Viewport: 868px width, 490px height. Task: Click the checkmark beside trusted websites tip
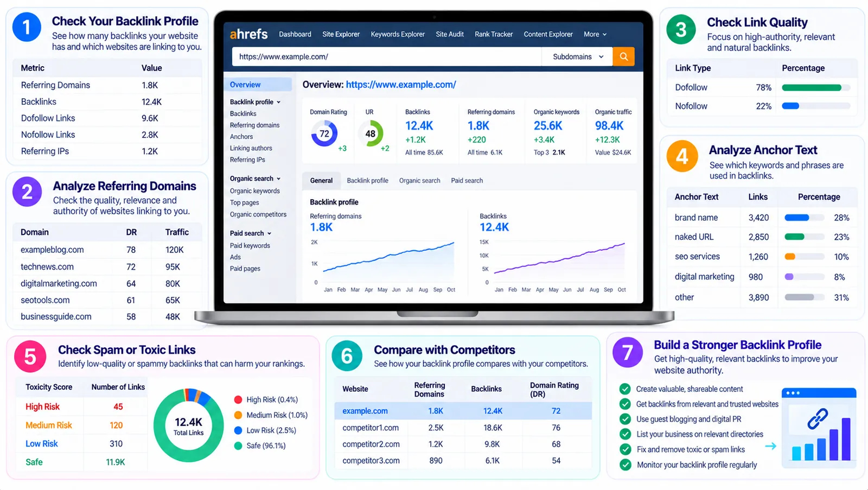tap(626, 404)
